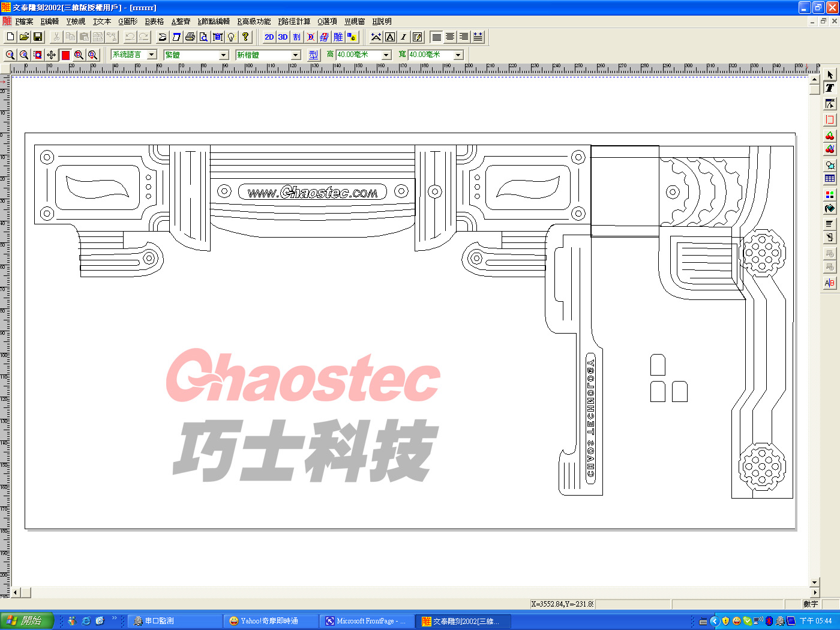Open the 系統語言 language dropdown
The width and height of the screenshot is (840, 630).
click(x=152, y=55)
